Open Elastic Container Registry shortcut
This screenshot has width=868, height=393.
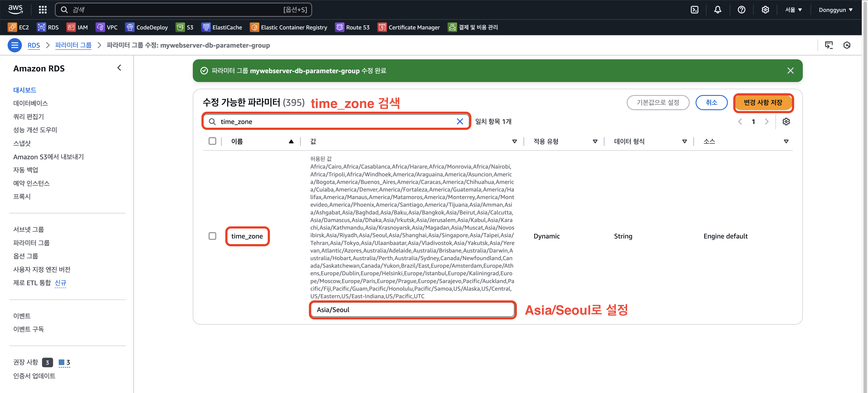289,27
